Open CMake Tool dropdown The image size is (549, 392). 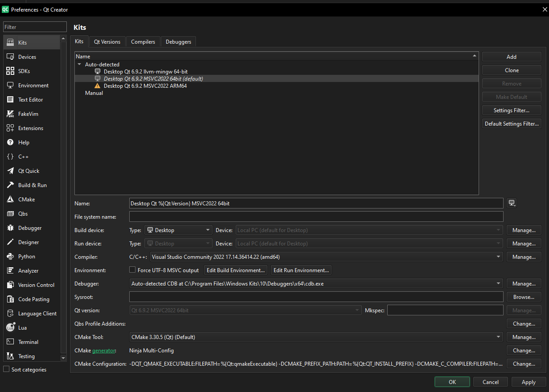316,337
